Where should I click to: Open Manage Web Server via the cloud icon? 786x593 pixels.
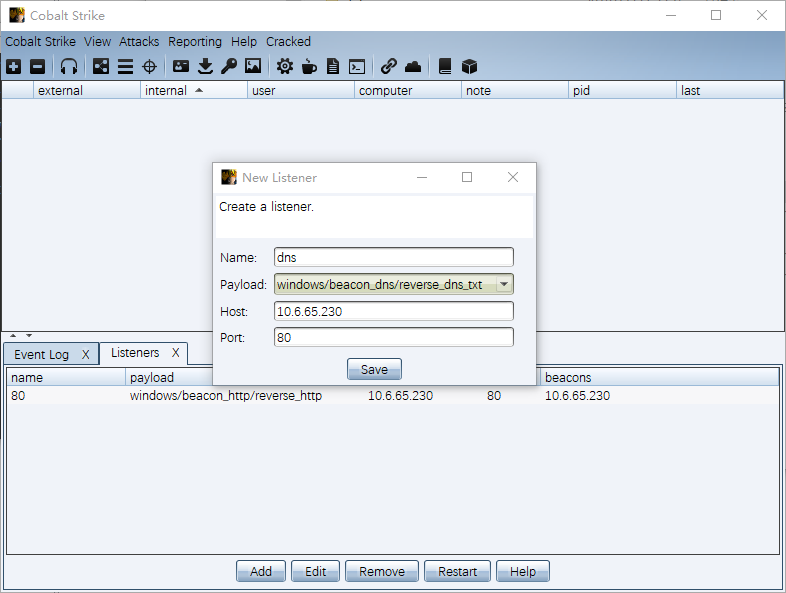413,66
